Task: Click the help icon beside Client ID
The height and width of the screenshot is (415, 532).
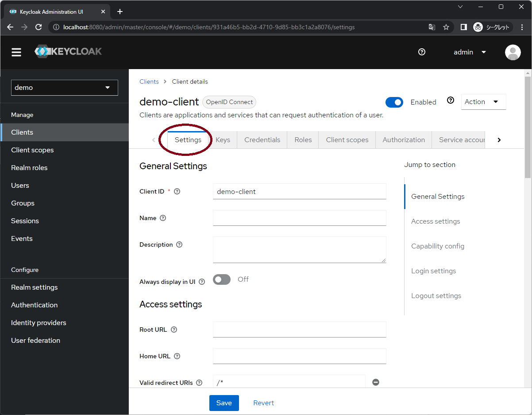Action: tap(177, 191)
